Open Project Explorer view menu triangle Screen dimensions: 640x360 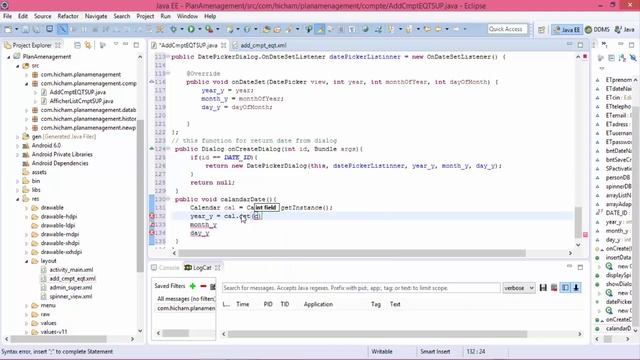116,44
